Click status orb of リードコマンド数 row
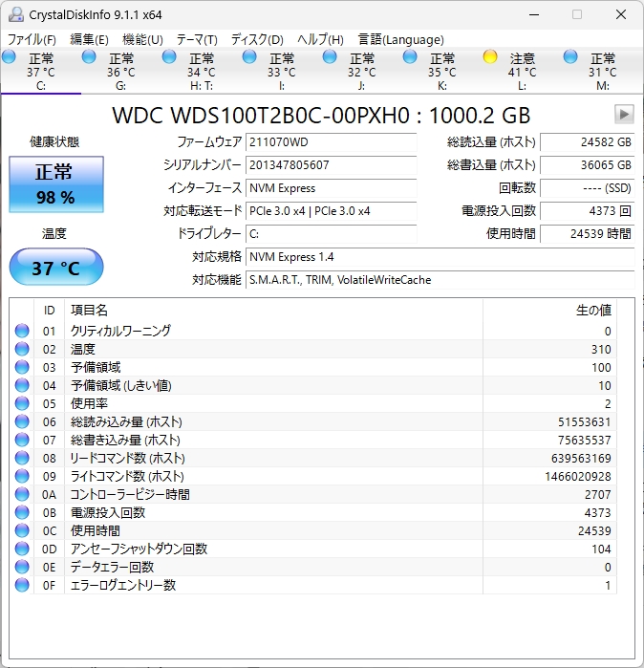Viewport: 644px width, 668px height. pos(22,458)
